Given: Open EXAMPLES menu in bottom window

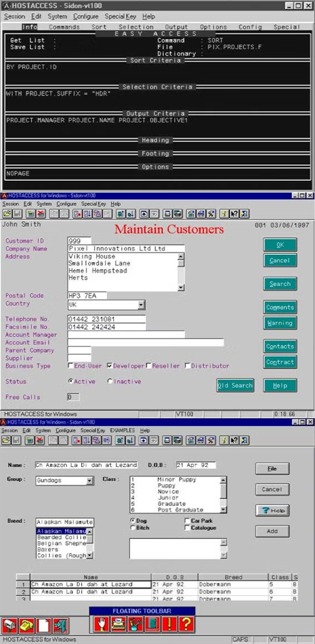Looking at the screenshot, I should (x=122, y=430).
